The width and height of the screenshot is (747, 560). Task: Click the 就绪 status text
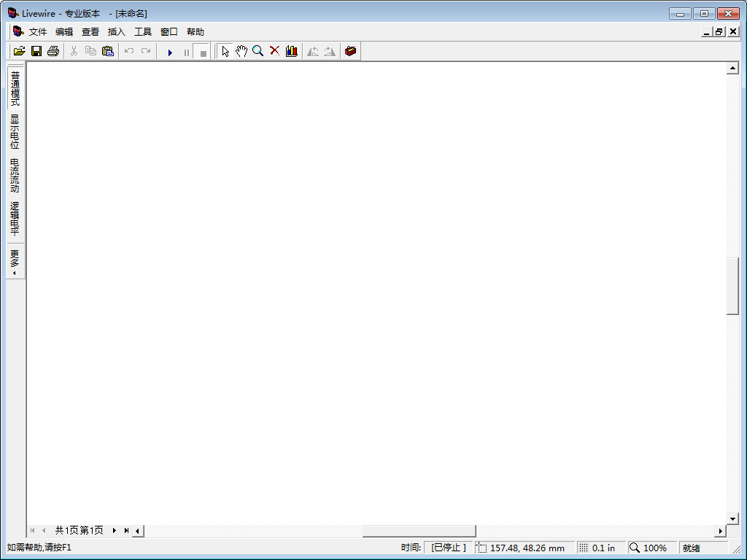[x=692, y=548]
